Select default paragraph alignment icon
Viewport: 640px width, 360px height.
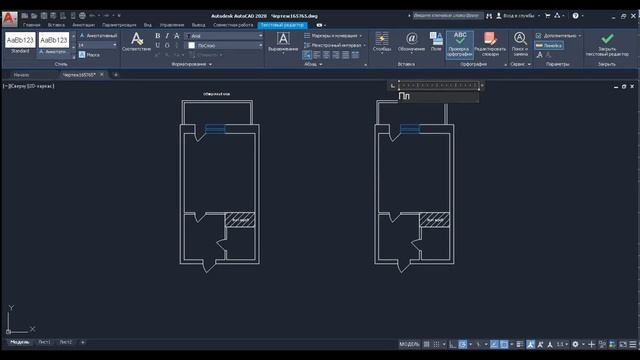pos(307,55)
